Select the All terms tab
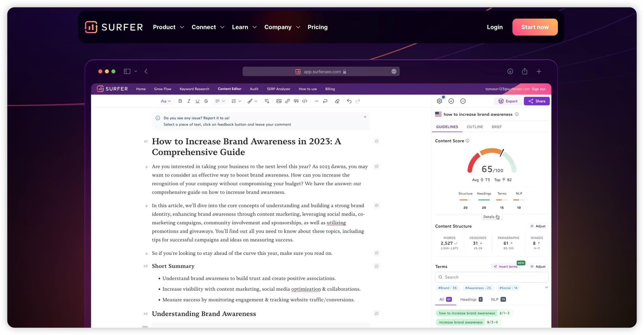644x335 pixels. (446, 300)
